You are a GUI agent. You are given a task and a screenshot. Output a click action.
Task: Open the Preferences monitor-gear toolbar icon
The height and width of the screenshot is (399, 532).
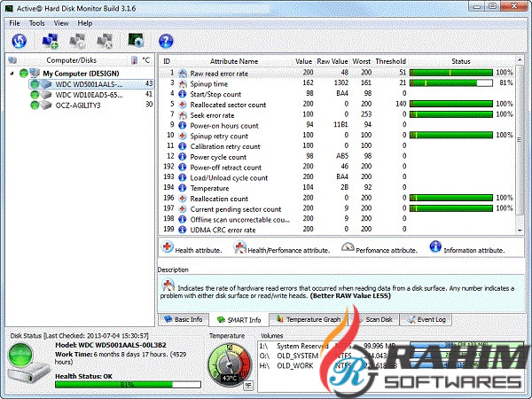136,41
